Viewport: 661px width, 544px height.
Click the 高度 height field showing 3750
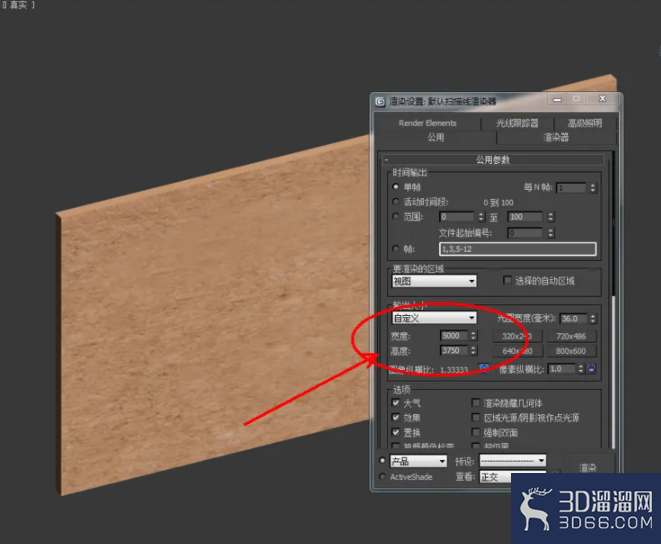click(454, 350)
